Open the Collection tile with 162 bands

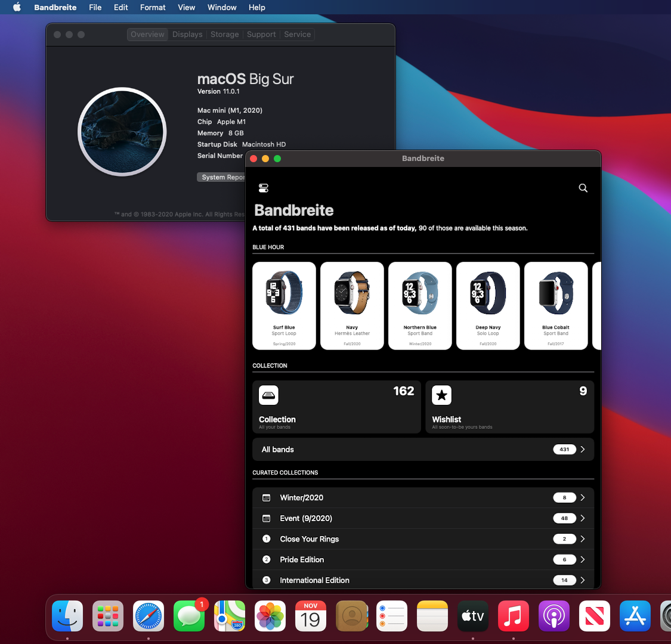click(336, 407)
